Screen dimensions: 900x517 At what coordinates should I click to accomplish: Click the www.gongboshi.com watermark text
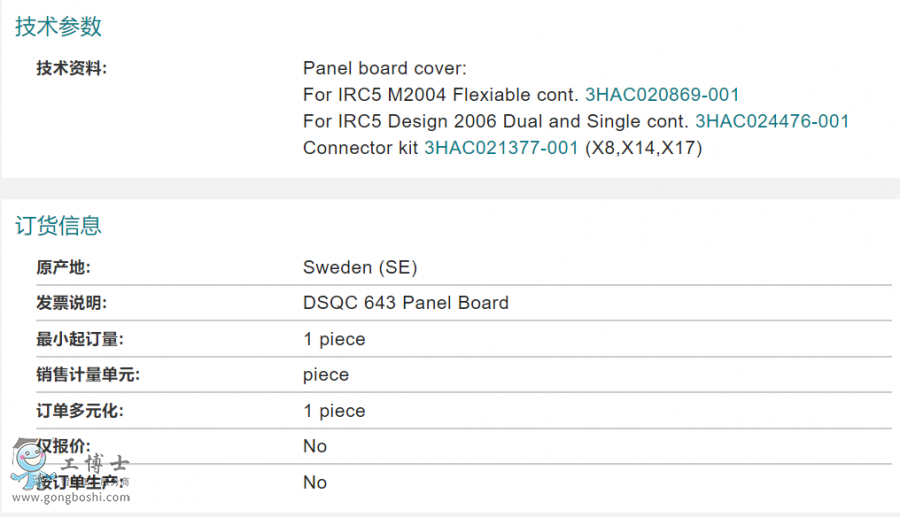click(71, 497)
